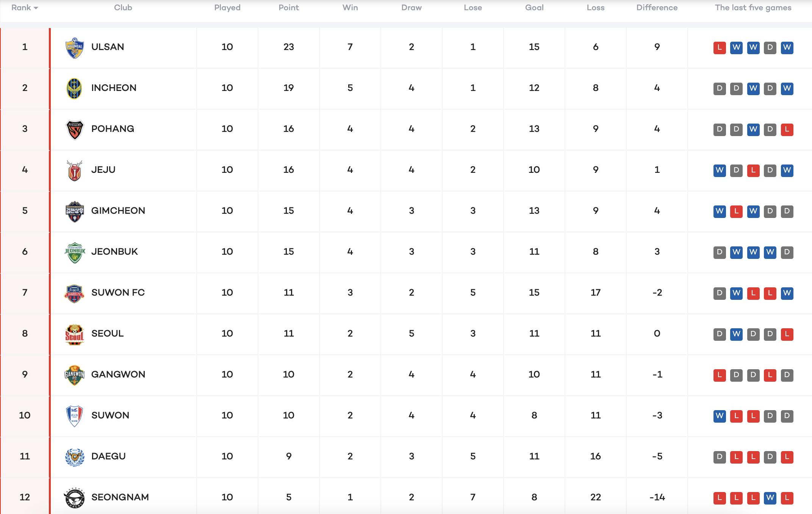Click Suwon's first result badge (W)
The width and height of the screenshot is (812, 514).
[720, 416]
